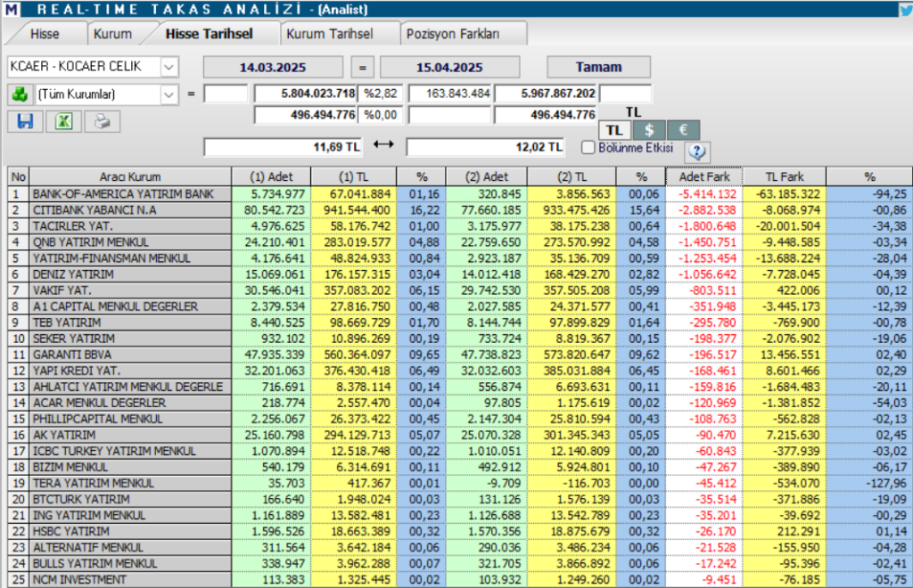The image size is (913, 588).
Task: Select the Hisse Tarihsel tab
Action: tap(209, 34)
